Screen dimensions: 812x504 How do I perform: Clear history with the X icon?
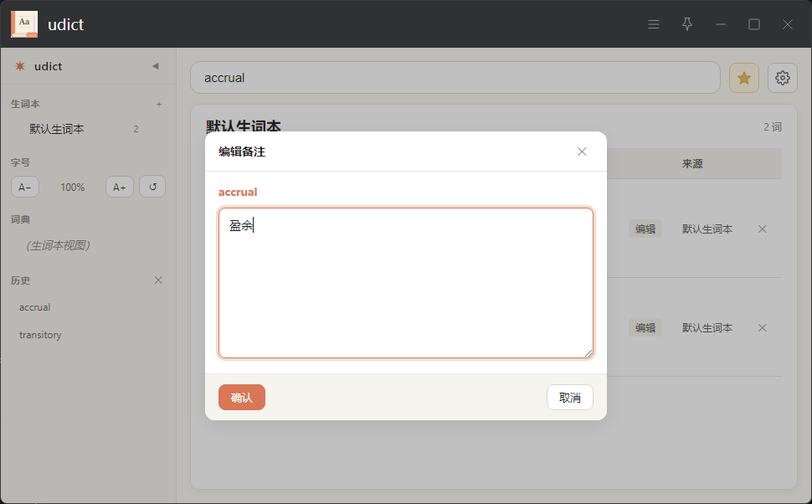(x=158, y=280)
